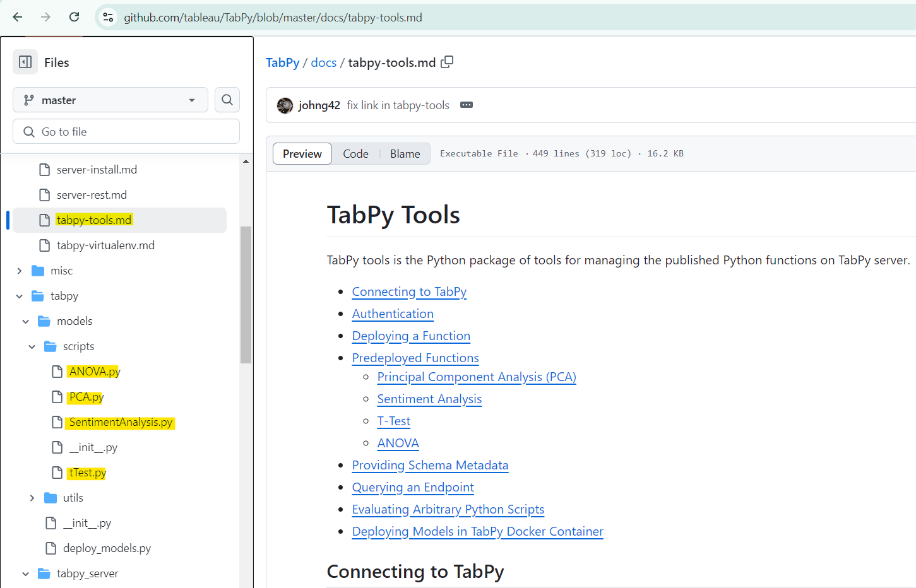916x588 pixels.
Task: Click the browser address bar URL
Action: pos(273,18)
